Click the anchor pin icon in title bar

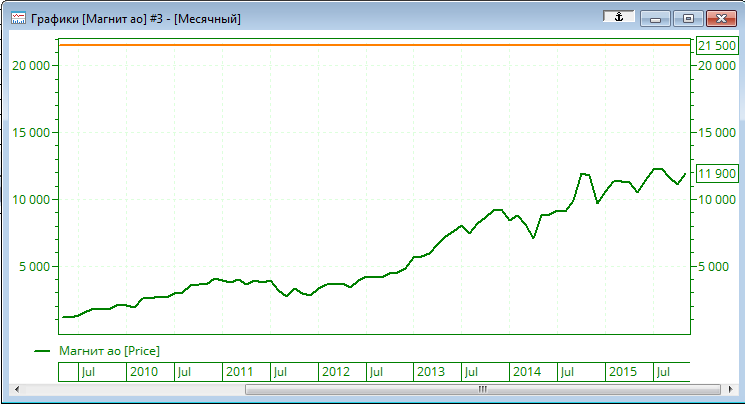click(x=619, y=17)
